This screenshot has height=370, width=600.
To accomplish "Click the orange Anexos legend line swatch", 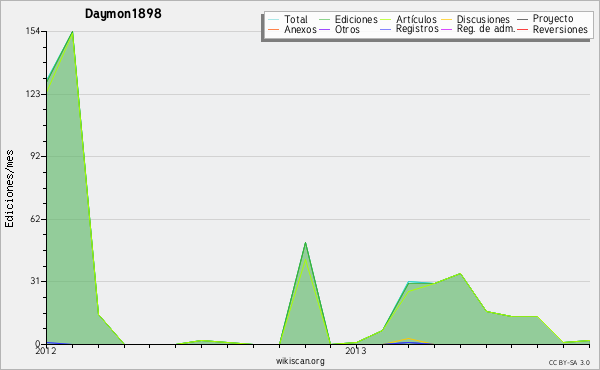I will tap(274, 29).
